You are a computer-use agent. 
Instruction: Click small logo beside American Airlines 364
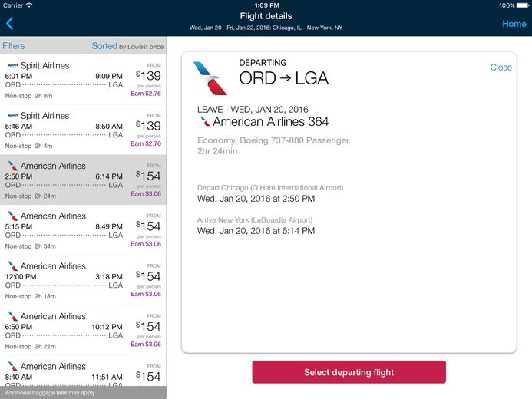pyautogui.click(x=205, y=121)
